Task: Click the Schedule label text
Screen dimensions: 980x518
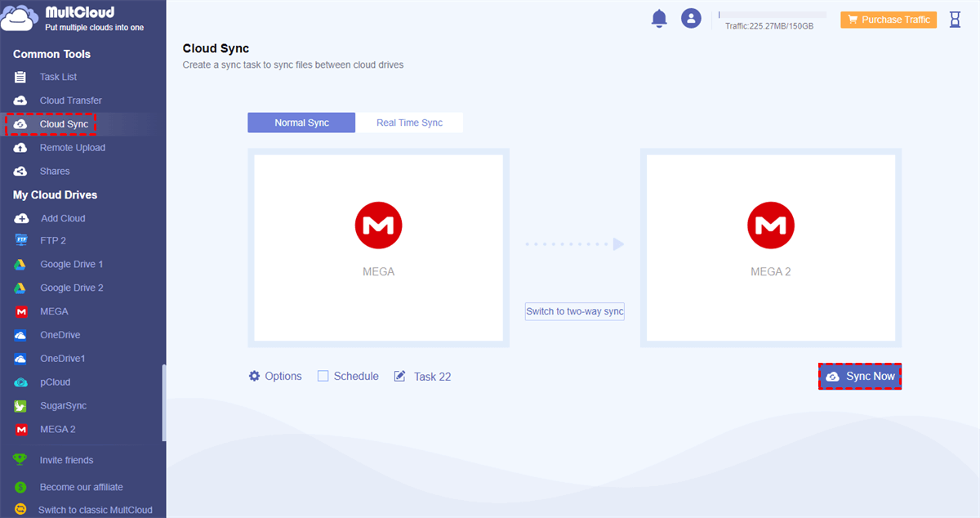Action: [356, 376]
